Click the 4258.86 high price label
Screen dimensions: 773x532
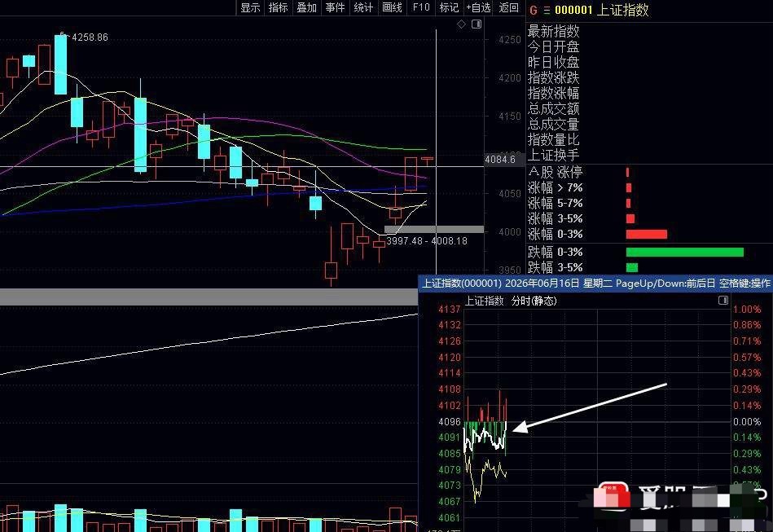pos(90,37)
